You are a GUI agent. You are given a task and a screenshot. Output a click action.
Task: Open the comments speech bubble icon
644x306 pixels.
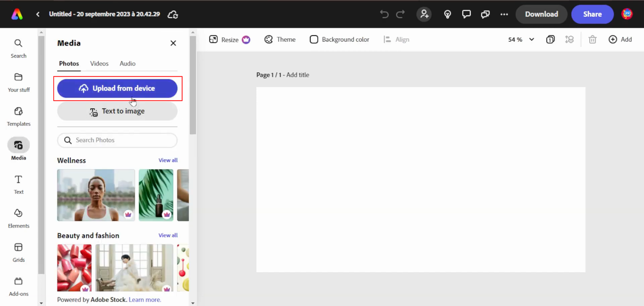[x=466, y=14]
